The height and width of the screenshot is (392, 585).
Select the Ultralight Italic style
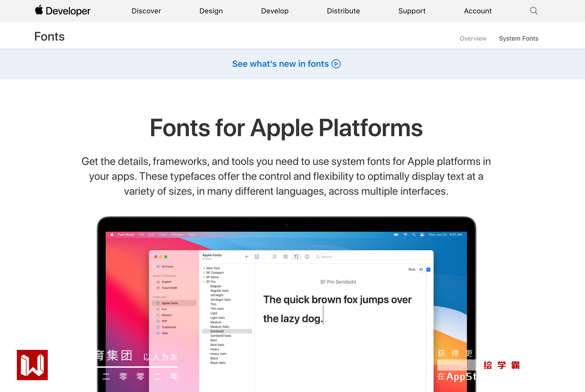pyautogui.click(x=221, y=300)
